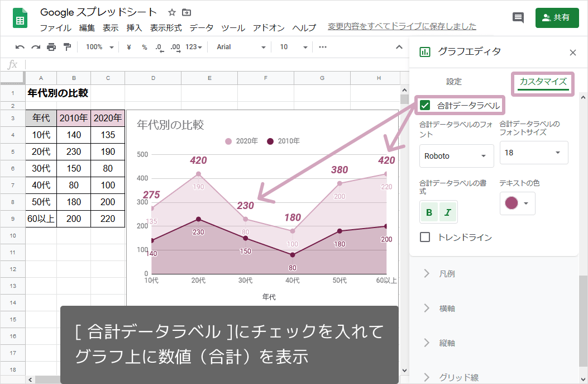Click the move-to-folder icon beside title

click(187, 12)
